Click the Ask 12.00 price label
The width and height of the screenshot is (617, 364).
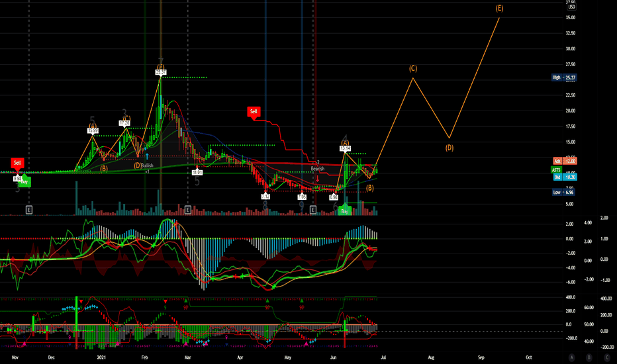click(x=565, y=161)
